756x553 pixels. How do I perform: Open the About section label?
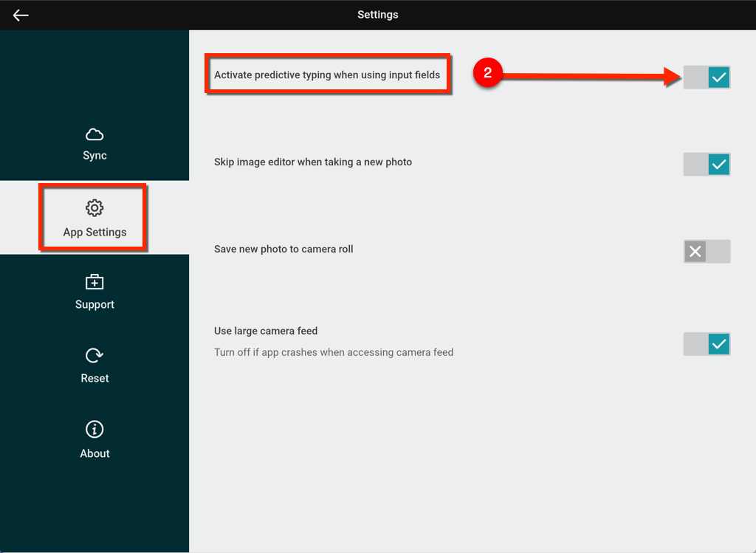pos(94,454)
